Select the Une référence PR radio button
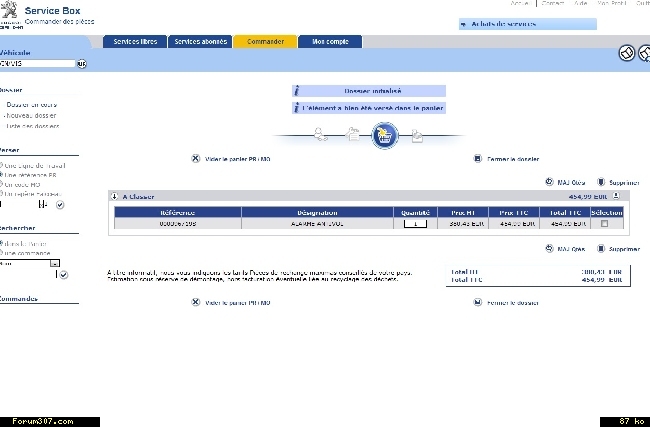The height and width of the screenshot is (427, 650). (1, 175)
